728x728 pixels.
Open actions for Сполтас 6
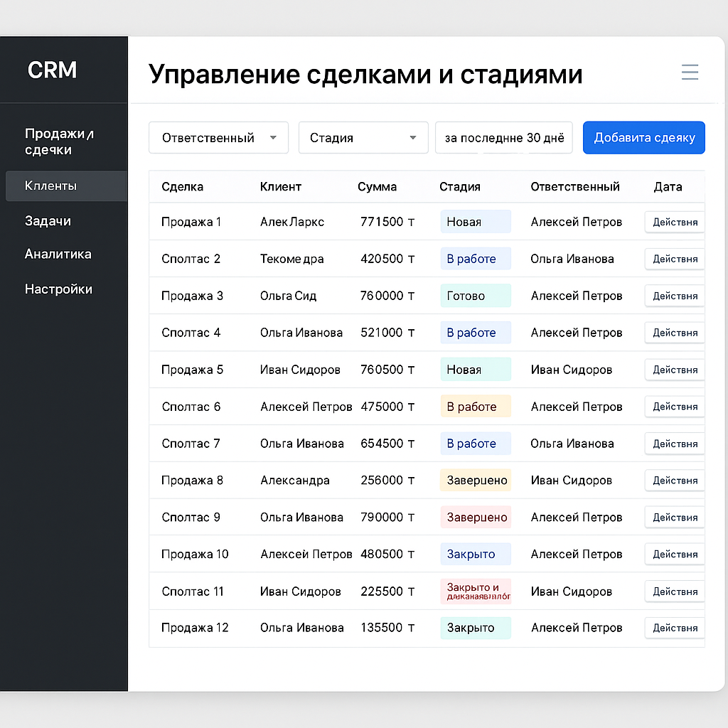[675, 407]
